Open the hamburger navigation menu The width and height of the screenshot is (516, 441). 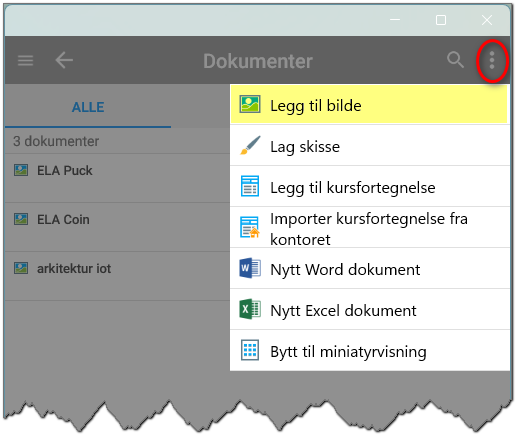[x=25, y=61]
